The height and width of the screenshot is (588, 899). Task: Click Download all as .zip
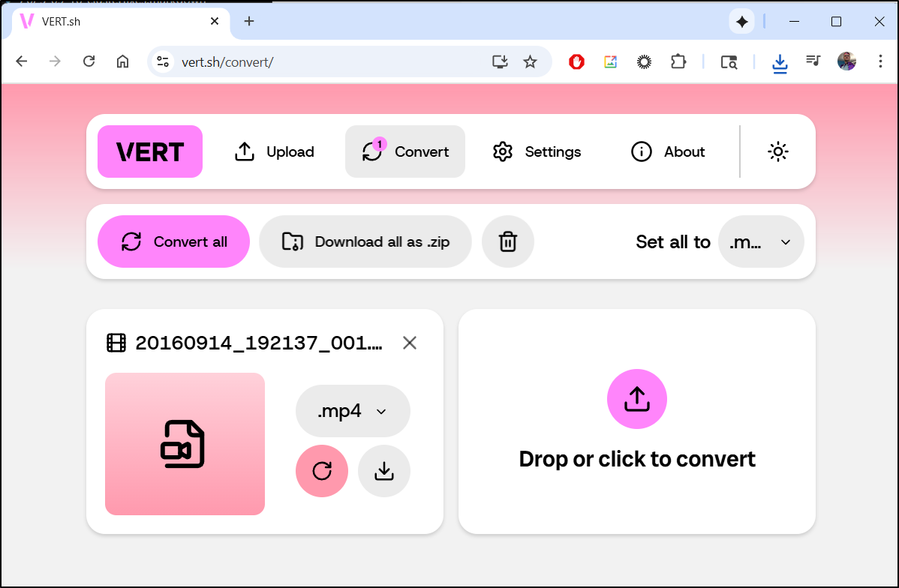tap(365, 241)
